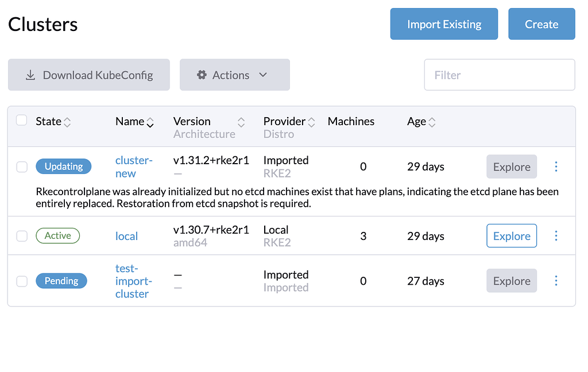Check the checkbox for test-import-cluster

click(21, 281)
